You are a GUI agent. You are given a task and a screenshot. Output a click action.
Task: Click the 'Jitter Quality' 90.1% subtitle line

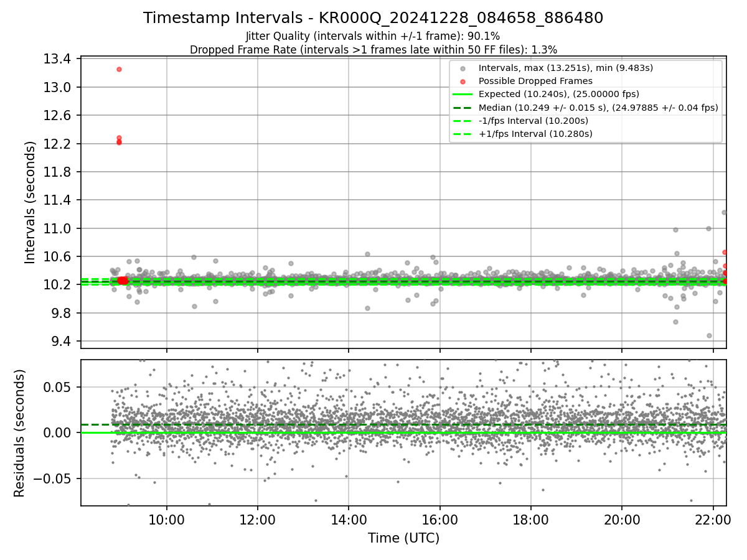[373, 36]
